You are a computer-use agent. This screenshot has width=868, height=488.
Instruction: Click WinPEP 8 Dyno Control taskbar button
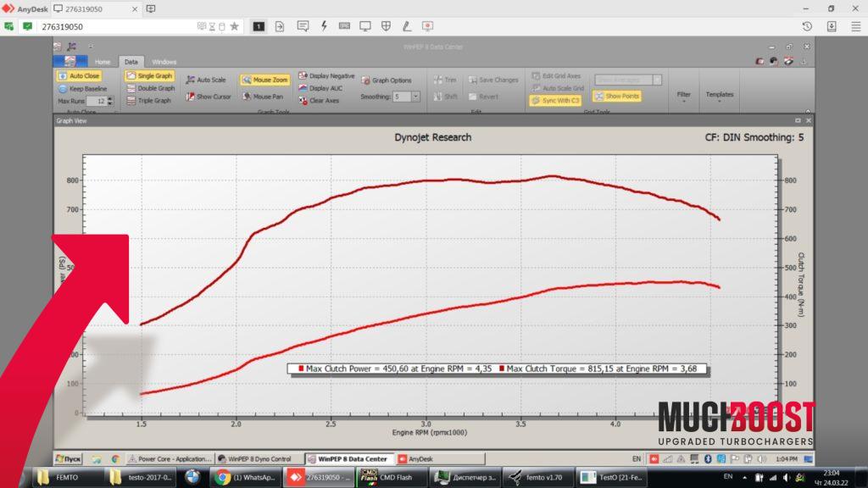(259, 459)
